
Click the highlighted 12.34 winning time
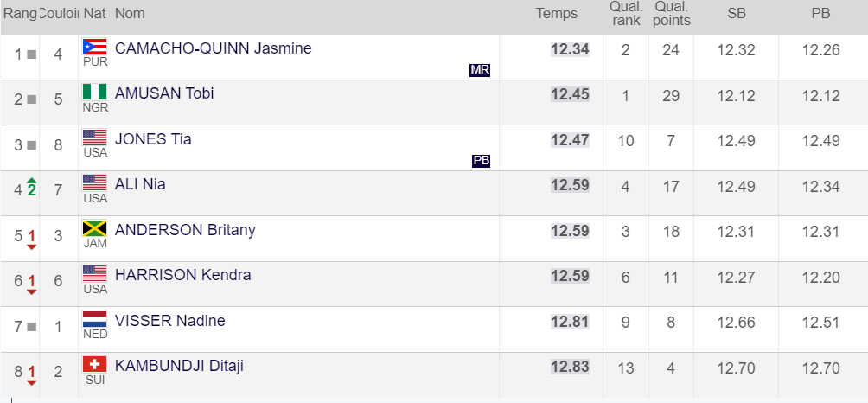pyautogui.click(x=570, y=49)
